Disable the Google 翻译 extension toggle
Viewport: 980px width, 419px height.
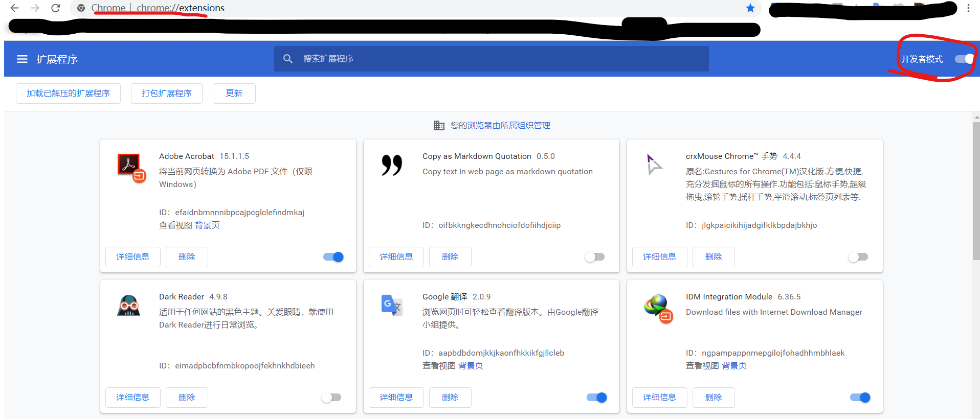(x=597, y=398)
